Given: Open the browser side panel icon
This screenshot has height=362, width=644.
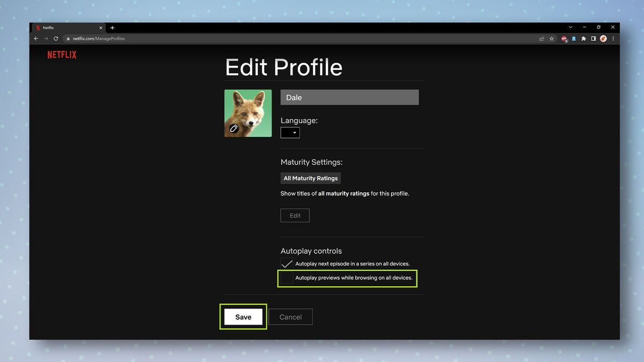Looking at the screenshot, I should coord(593,38).
